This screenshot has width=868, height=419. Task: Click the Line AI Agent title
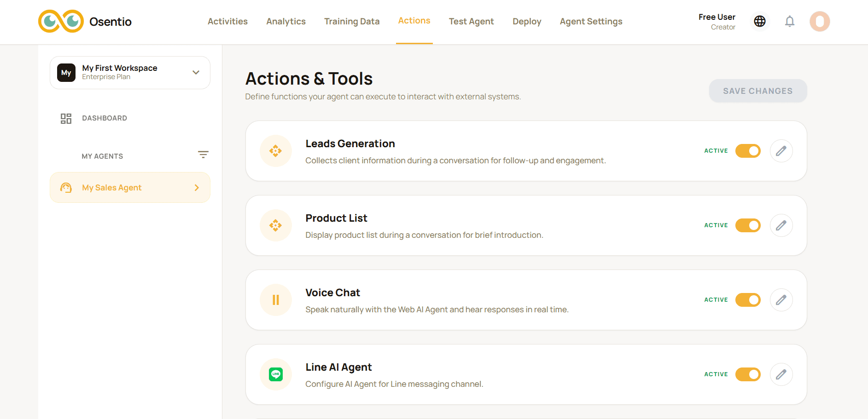point(339,367)
